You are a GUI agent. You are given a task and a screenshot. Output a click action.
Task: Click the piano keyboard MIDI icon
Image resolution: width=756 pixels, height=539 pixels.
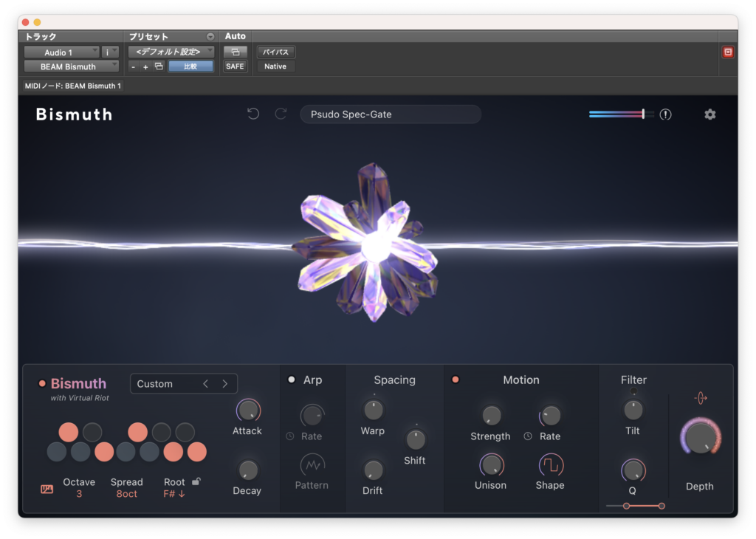[47, 490]
